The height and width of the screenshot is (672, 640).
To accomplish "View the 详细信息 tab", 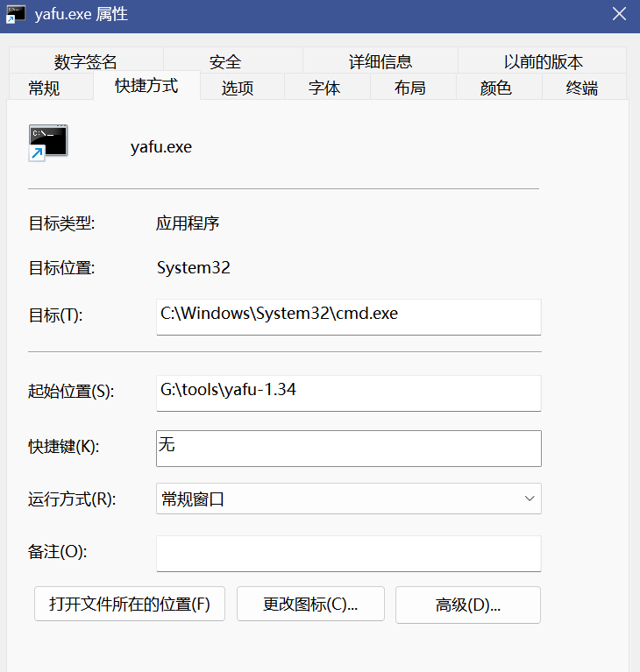I will point(380,61).
